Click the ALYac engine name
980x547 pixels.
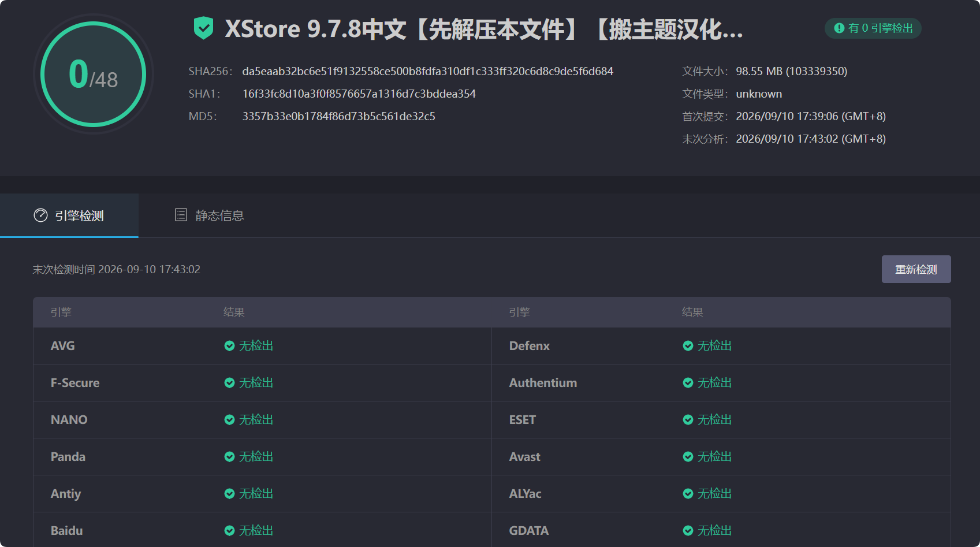[x=525, y=494]
